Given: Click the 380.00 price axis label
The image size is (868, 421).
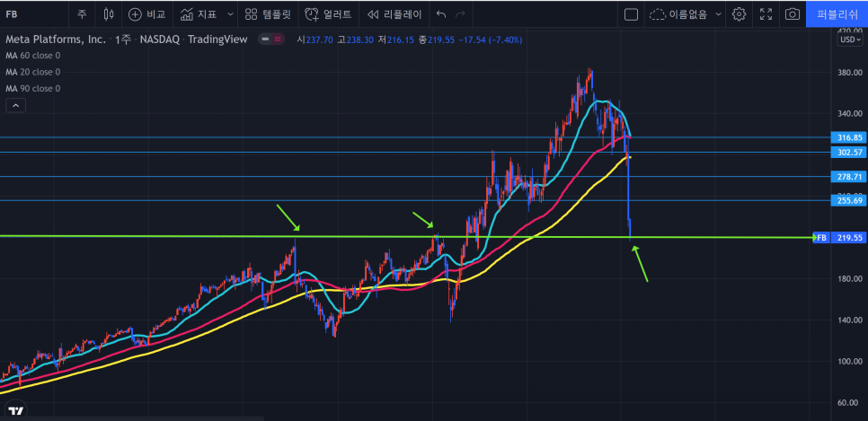Looking at the screenshot, I should tap(850, 72).
